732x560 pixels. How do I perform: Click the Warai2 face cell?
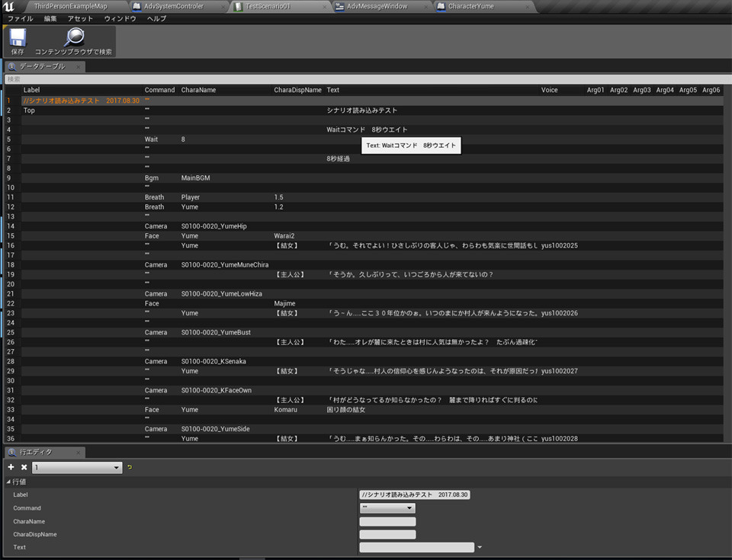click(x=284, y=236)
